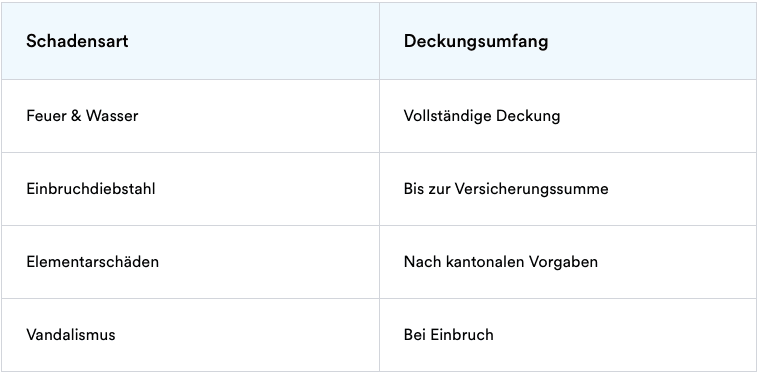Select the Nach kantonalen Vorgaben cell

pos(568,262)
